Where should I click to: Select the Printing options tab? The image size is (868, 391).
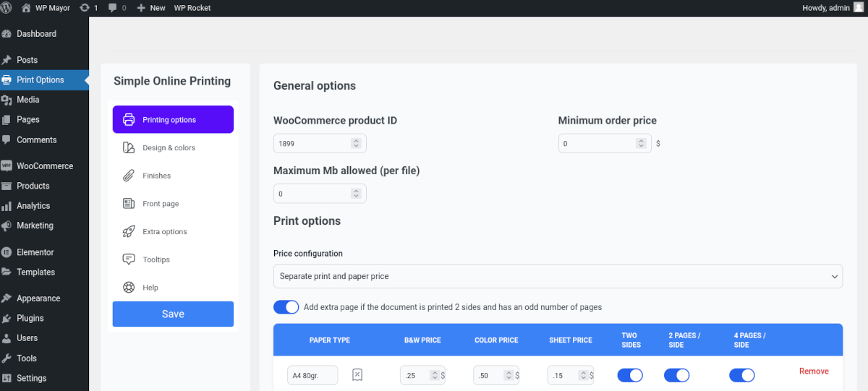click(x=173, y=120)
